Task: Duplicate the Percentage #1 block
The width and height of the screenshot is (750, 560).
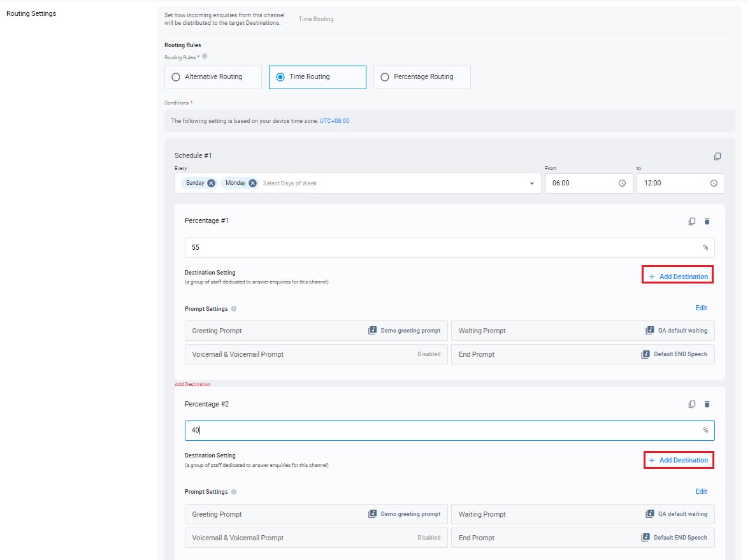Action: [692, 221]
